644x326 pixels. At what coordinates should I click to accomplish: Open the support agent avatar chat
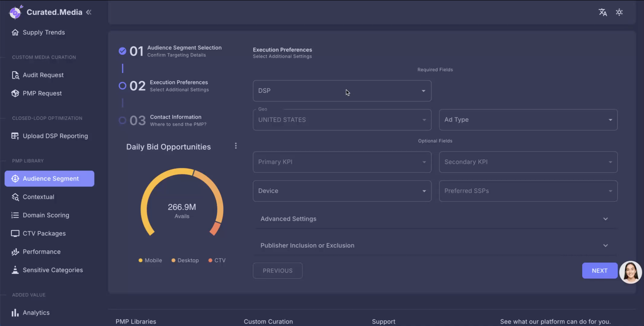point(630,272)
